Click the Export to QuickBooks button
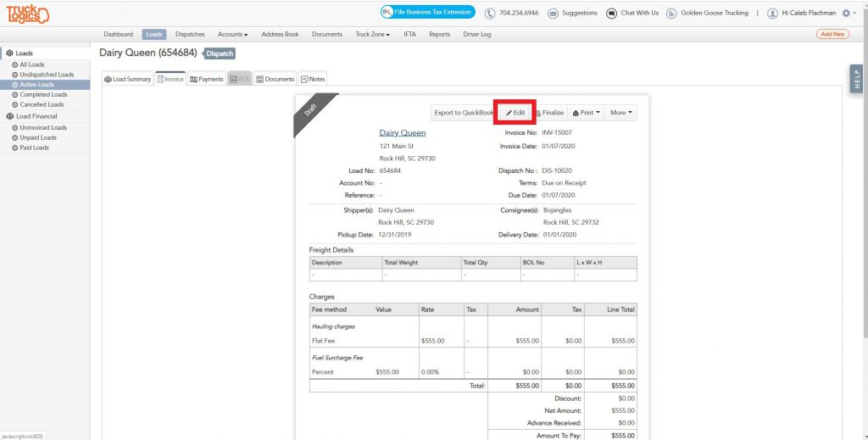The width and height of the screenshot is (868, 440). (464, 113)
